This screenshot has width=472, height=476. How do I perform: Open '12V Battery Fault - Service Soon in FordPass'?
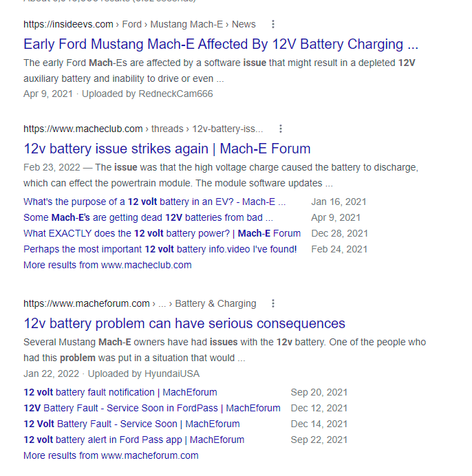pos(152,408)
